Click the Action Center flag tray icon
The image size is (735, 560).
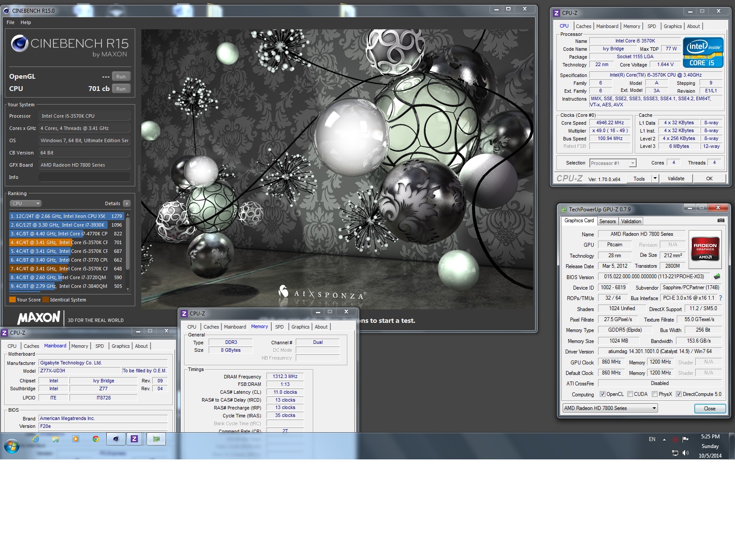click(x=686, y=439)
